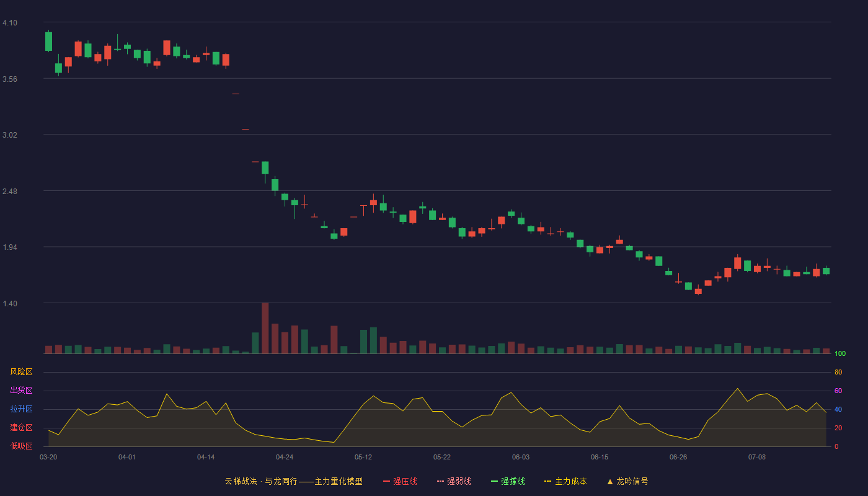Image resolution: width=868 pixels, height=496 pixels.
Task: Click the 4.10 price axis label
Action: point(10,23)
